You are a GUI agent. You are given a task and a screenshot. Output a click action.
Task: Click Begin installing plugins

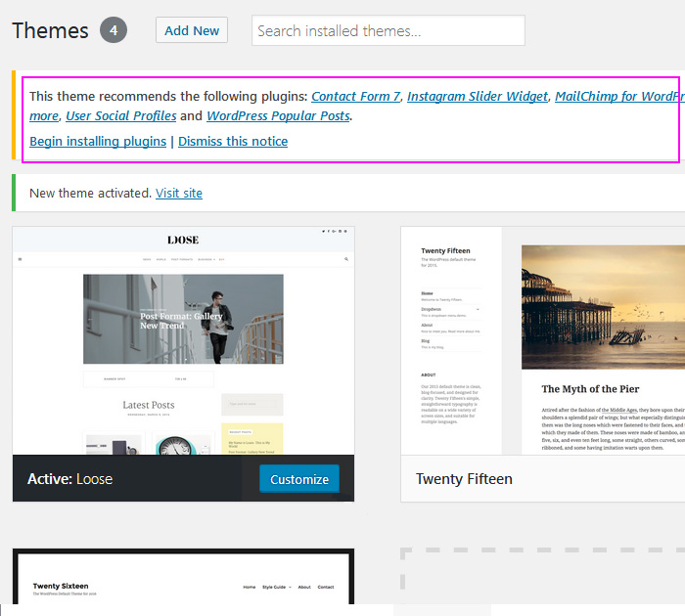tap(98, 141)
